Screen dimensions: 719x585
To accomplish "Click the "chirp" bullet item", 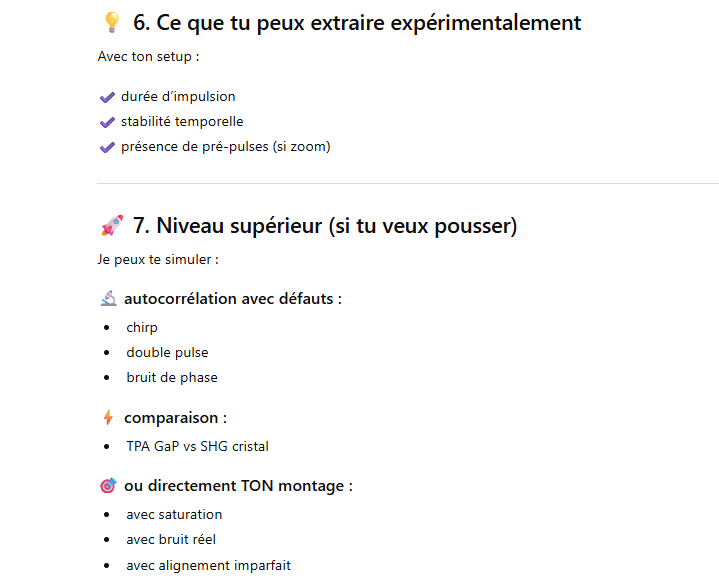I will [142, 327].
